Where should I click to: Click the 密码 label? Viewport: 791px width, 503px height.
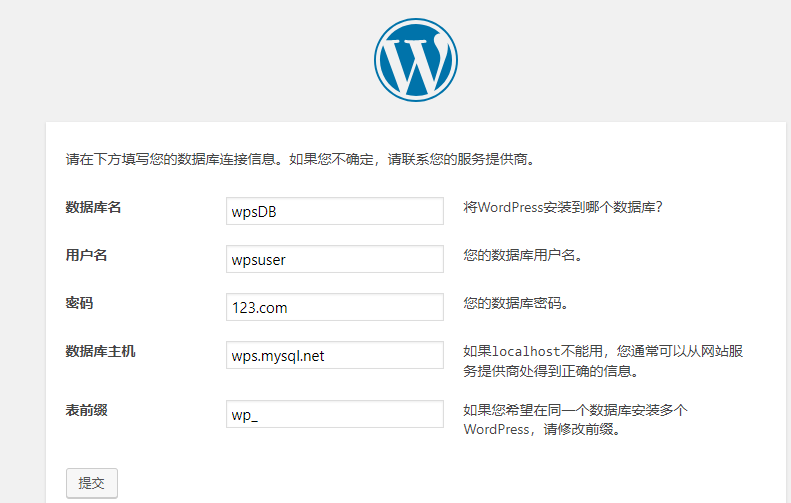[79, 303]
